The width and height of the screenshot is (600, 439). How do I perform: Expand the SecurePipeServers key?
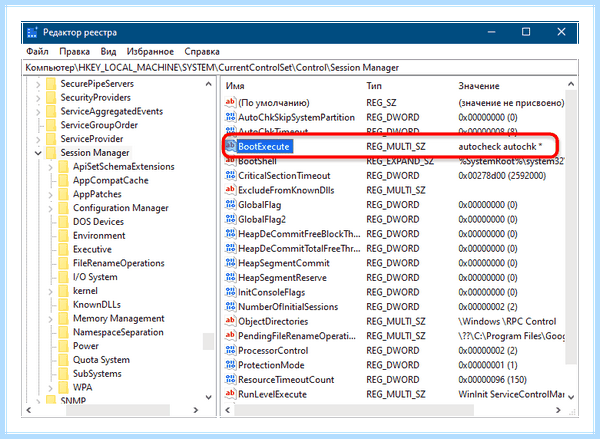tap(38, 84)
